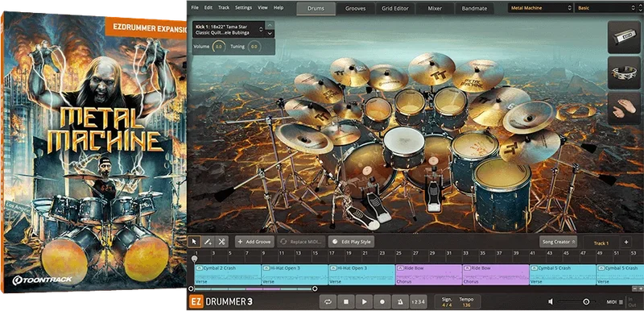Click the playhead marker at bar 1
The image size is (644, 311).
click(195, 259)
